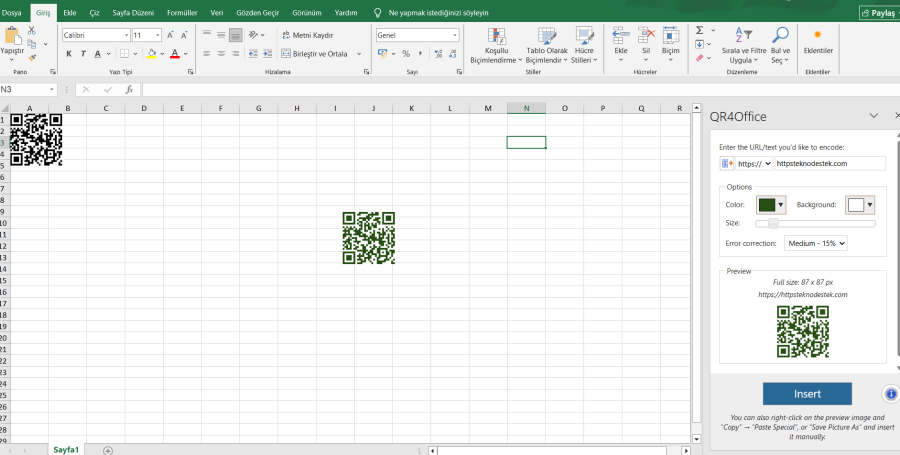
Task: Click the insert function fx icon
Action: [x=130, y=90]
